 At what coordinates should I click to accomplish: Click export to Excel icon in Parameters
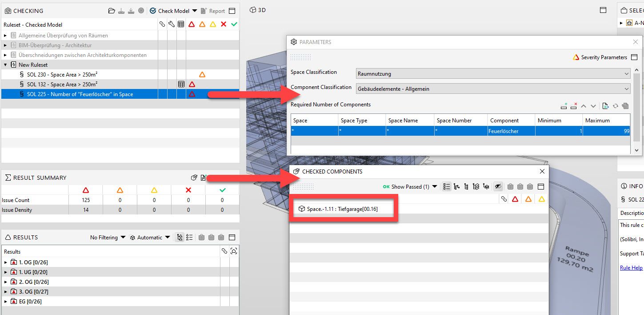pyautogui.click(x=605, y=106)
